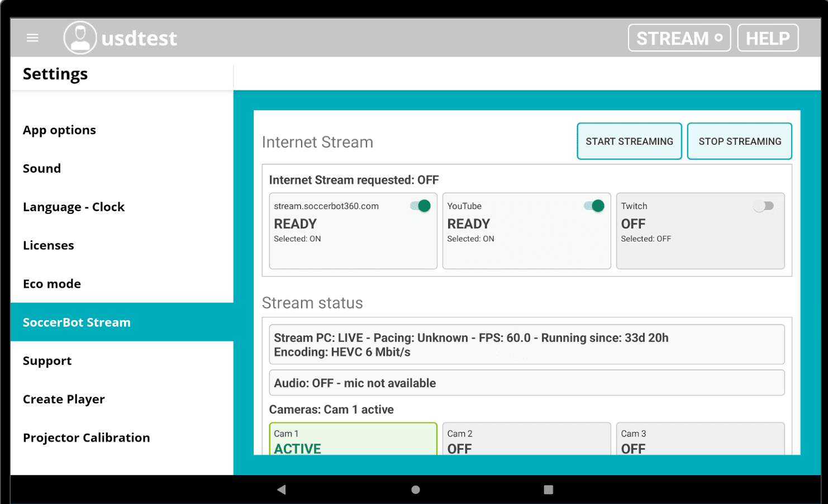Open Licenses section
The height and width of the screenshot is (504, 828).
(x=122, y=245)
